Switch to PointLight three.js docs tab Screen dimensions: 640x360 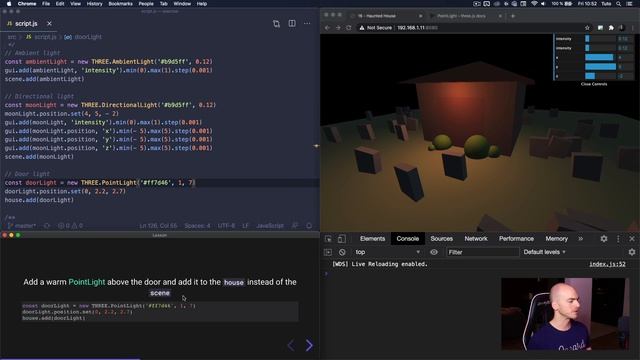tap(465, 16)
